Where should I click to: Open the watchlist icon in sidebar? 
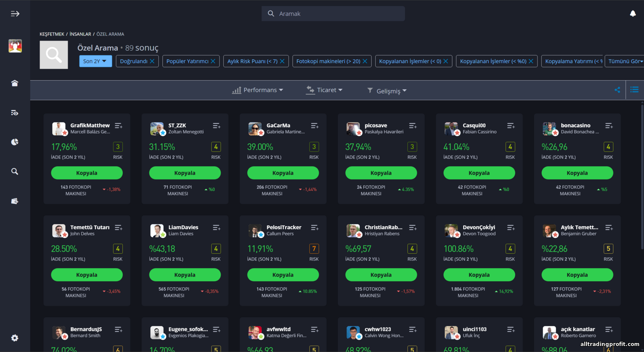[15, 113]
